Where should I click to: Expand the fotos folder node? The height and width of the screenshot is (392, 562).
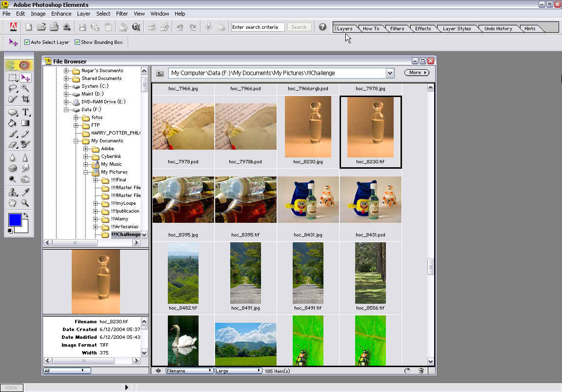[x=76, y=118]
